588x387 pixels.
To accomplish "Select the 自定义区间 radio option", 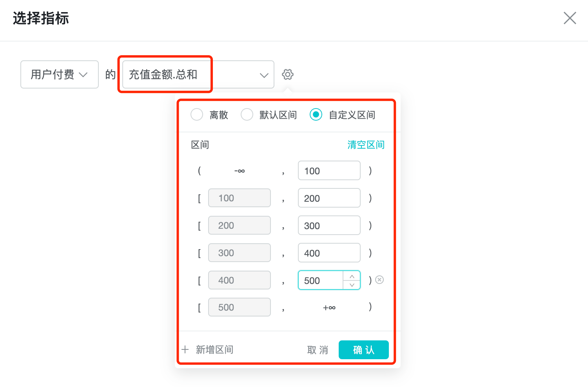I will point(316,115).
